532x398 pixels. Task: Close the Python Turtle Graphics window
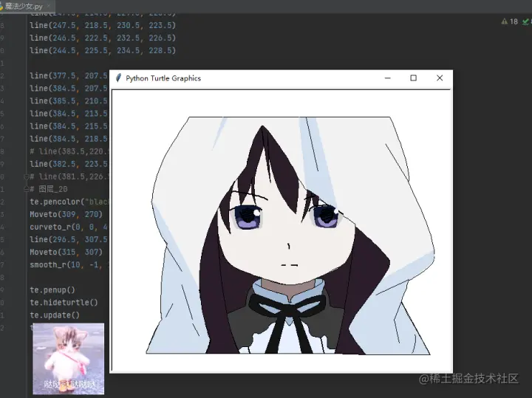click(x=440, y=78)
